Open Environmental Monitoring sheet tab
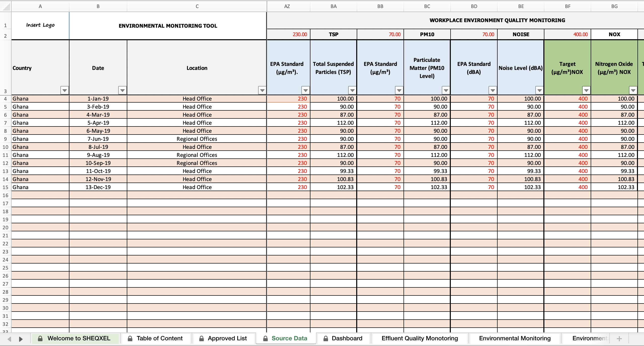Image resolution: width=644 pixels, height=346 pixels. pyautogui.click(x=515, y=338)
